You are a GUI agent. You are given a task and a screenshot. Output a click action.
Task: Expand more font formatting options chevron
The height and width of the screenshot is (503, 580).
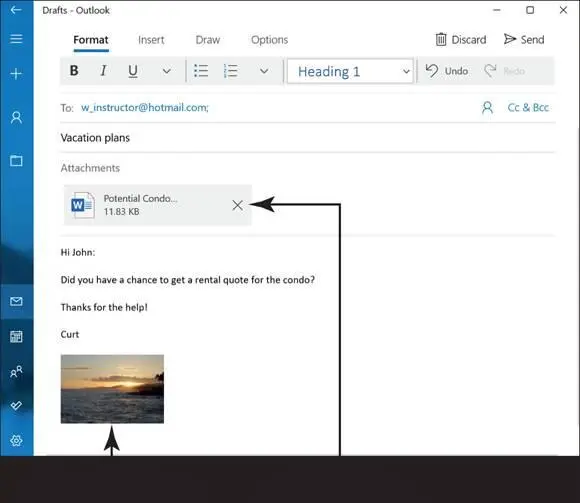coord(167,71)
